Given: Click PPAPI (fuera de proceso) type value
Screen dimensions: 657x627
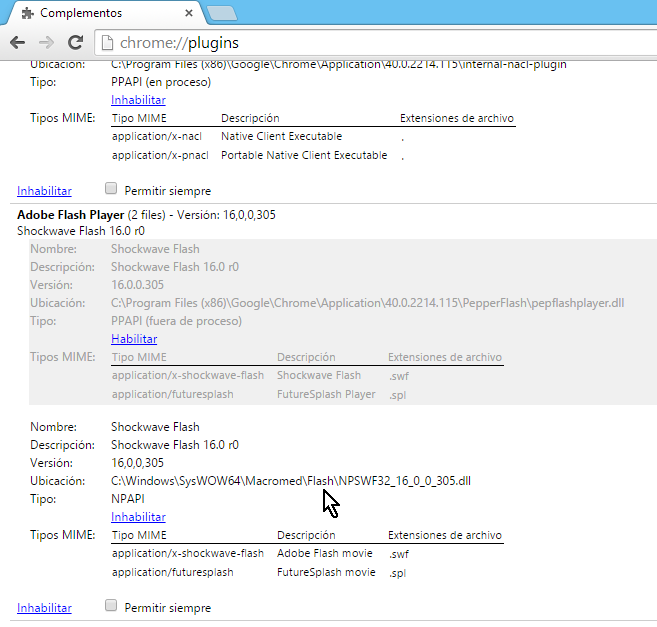Looking at the screenshot, I should pos(176,321).
